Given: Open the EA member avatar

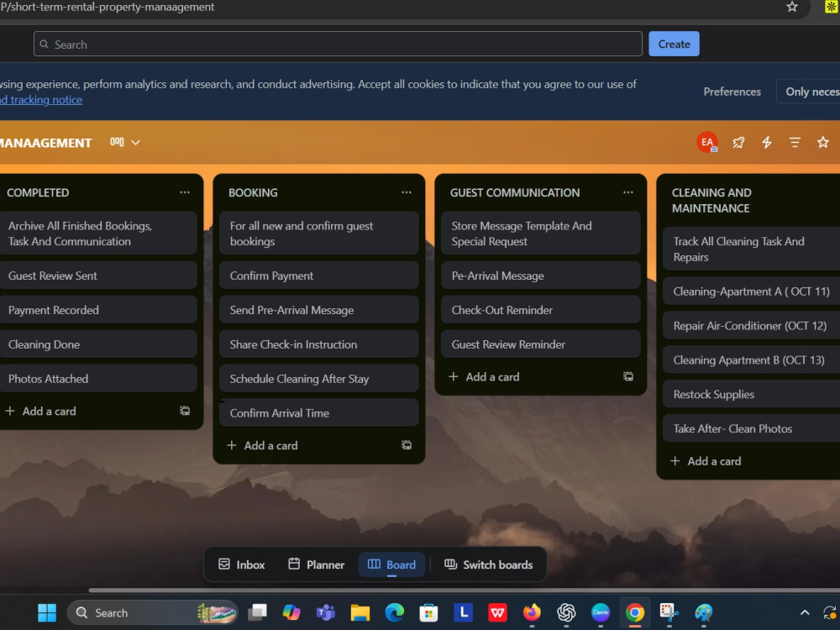Looking at the screenshot, I should (707, 143).
